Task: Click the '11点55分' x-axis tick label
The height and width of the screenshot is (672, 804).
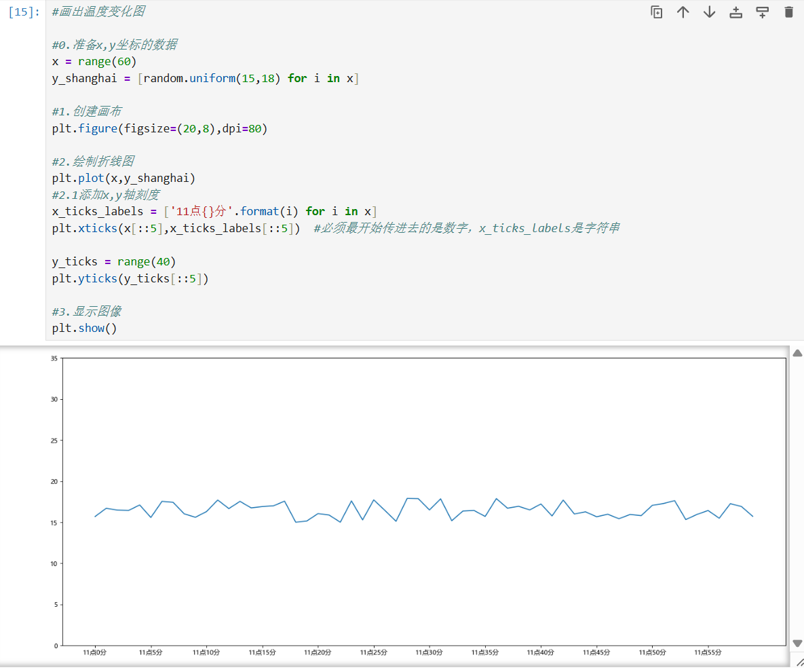Action: click(708, 652)
